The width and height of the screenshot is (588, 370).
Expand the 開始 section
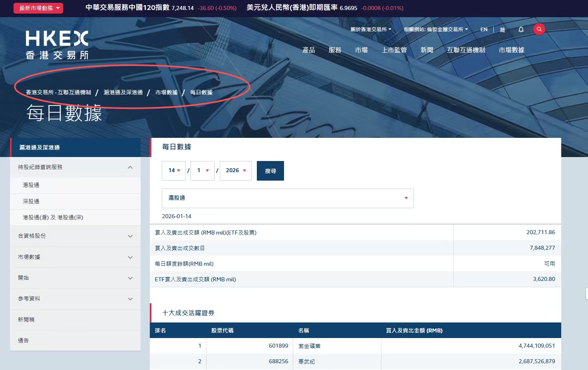[x=75, y=278]
